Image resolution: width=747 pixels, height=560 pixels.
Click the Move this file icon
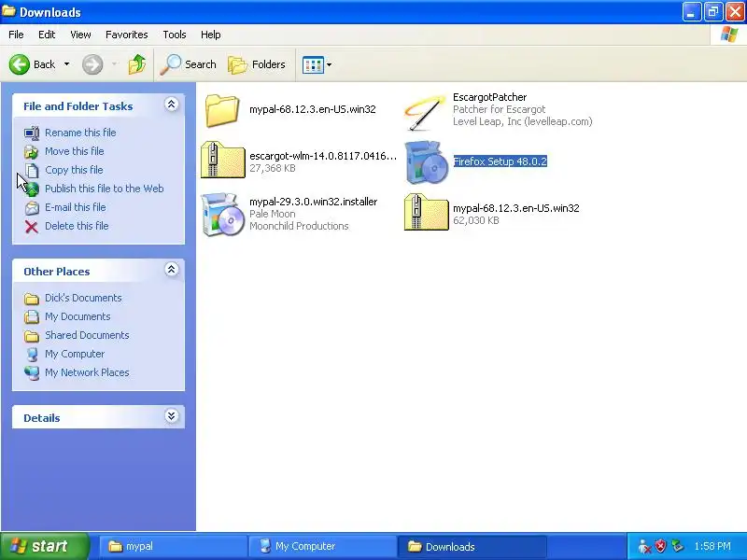[32, 151]
